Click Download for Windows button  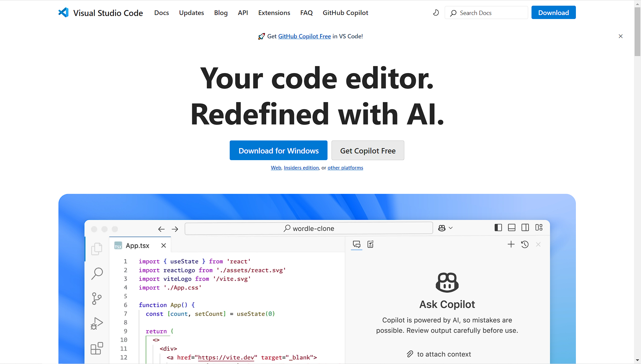pos(278,150)
